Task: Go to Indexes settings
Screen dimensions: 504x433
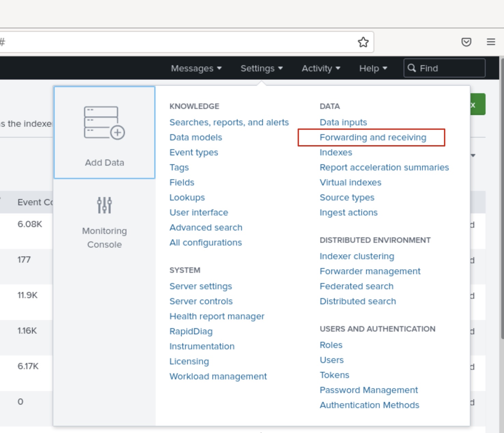Action: coord(336,152)
